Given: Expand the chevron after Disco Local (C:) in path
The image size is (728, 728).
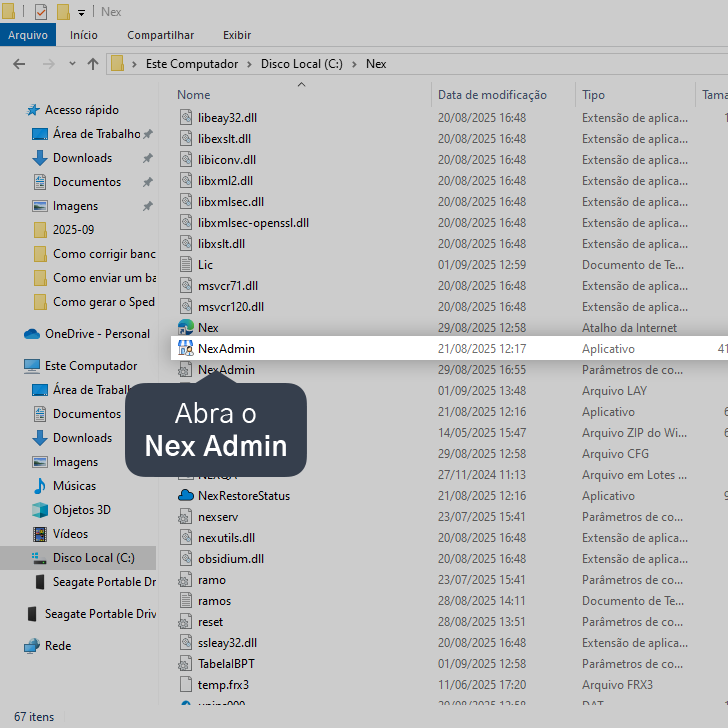Looking at the screenshot, I should pos(354,64).
